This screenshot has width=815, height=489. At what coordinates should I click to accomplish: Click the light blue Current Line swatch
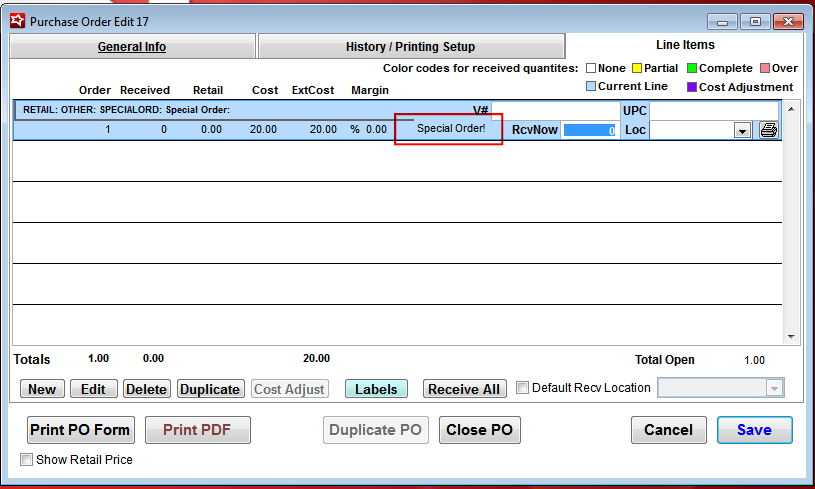point(591,86)
